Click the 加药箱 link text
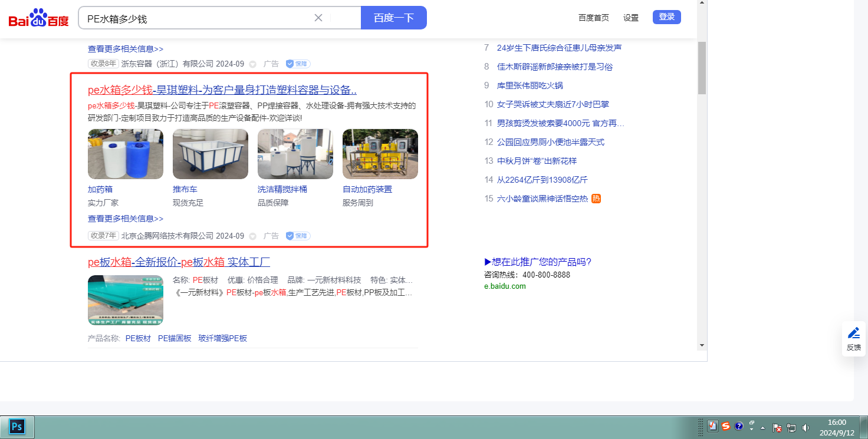 [100, 189]
